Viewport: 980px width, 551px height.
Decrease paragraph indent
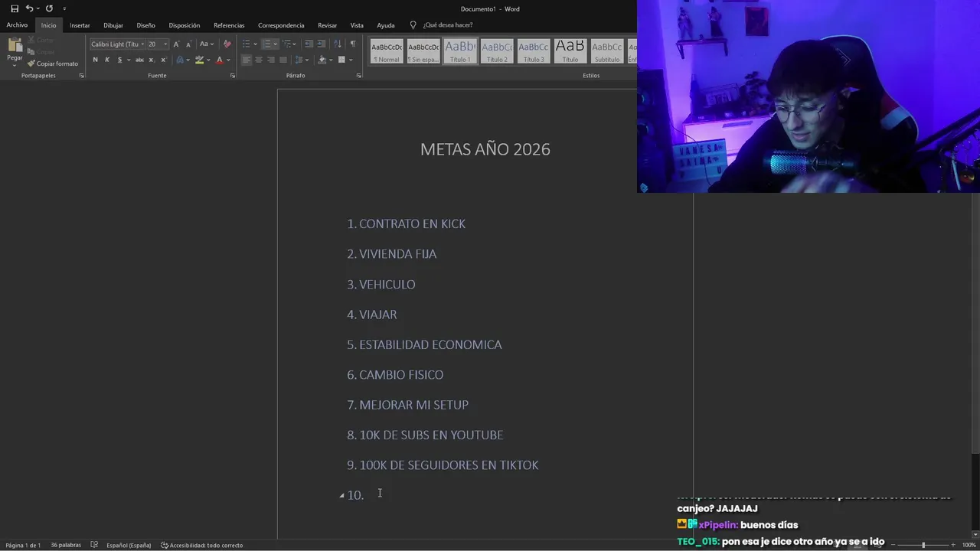tap(309, 44)
